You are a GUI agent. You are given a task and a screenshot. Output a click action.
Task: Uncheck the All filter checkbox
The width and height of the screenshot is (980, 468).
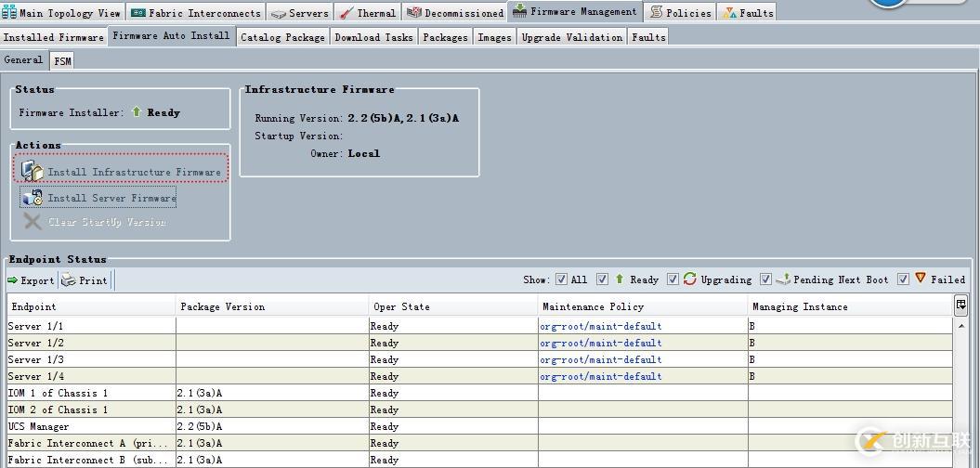coord(560,279)
